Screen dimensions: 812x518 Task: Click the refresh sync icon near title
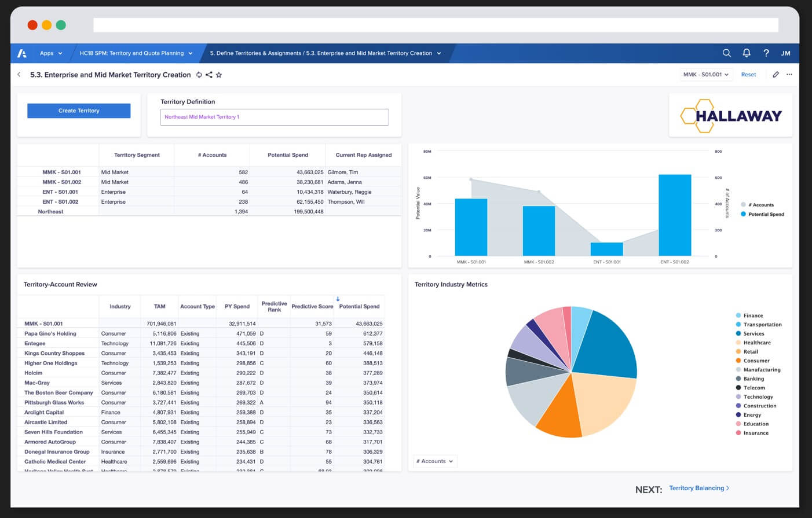point(199,75)
